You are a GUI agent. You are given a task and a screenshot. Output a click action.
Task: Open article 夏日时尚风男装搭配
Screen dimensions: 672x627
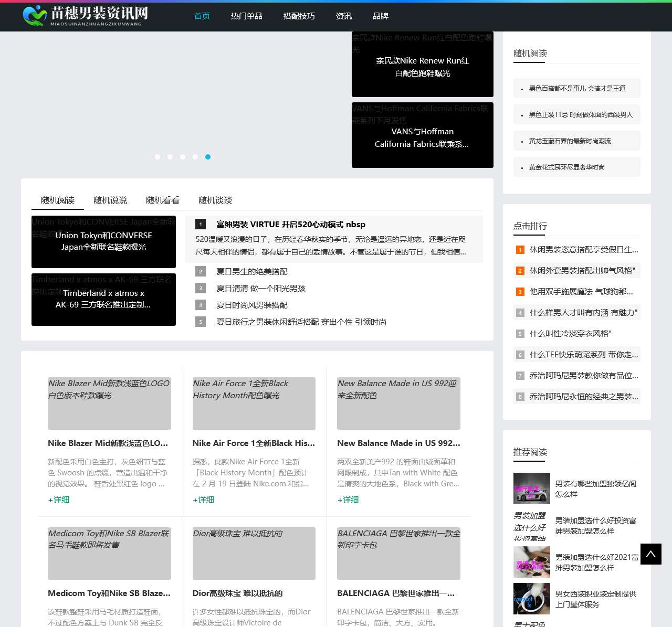pyautogui.click(x=252, y=305)
